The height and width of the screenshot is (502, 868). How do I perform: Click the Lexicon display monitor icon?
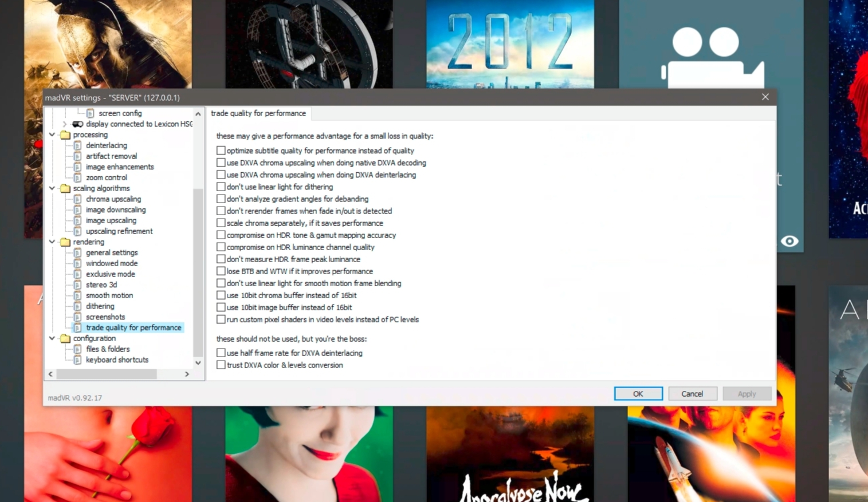pyautogui.click(x=77, y=124)
